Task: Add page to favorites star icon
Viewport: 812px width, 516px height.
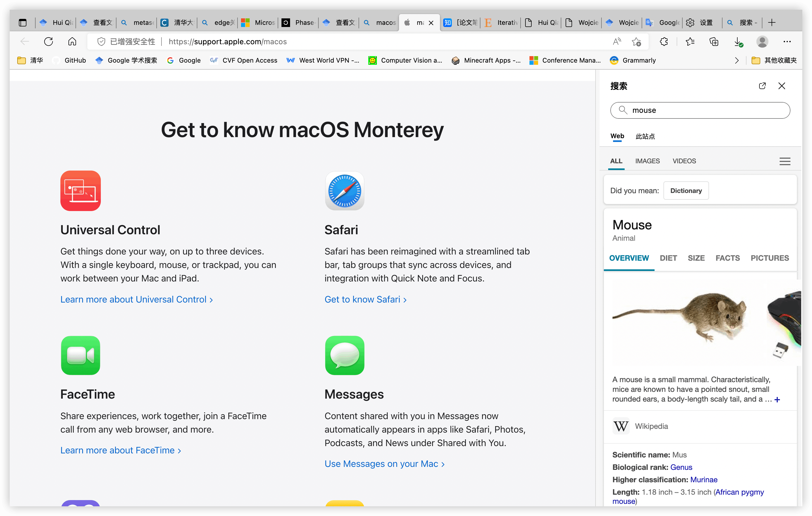Action: coord(636,42)
